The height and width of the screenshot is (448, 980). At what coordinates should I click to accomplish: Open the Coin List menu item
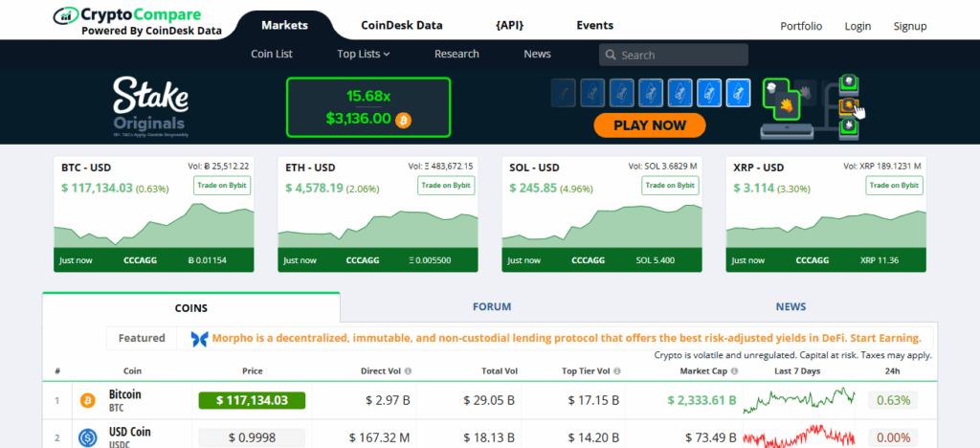(x=271, y=54)
